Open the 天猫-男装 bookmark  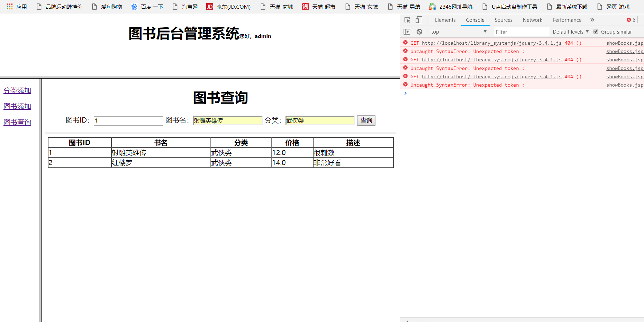pos(404,7)
